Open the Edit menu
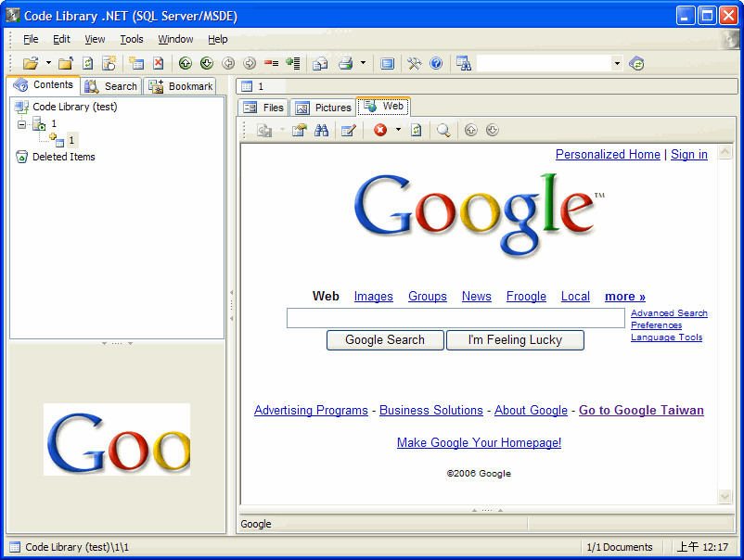744x560 pixels. [61, 39]
